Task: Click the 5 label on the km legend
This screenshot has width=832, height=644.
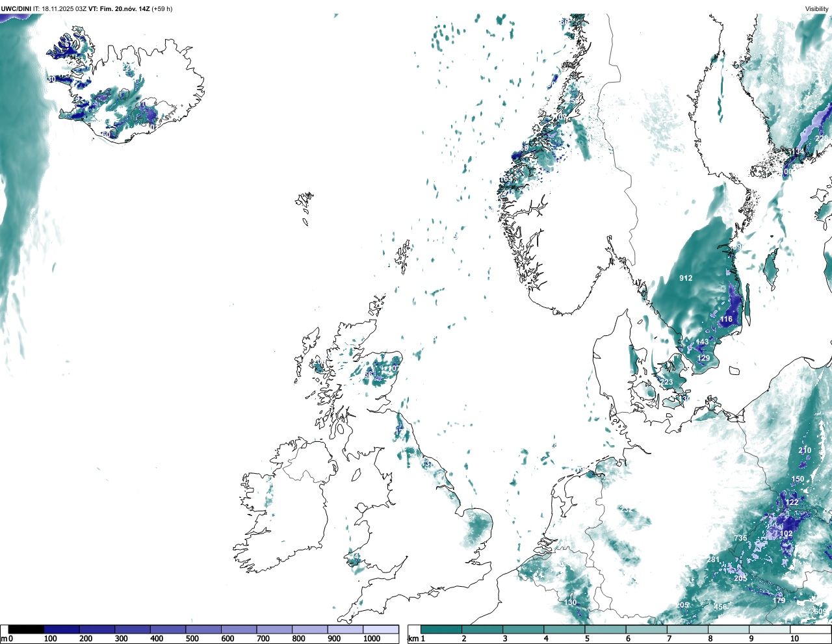Action: (587, 639)
